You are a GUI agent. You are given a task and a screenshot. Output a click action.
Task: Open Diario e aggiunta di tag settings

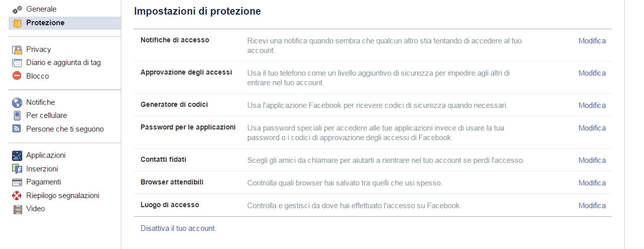pos(63,63)
